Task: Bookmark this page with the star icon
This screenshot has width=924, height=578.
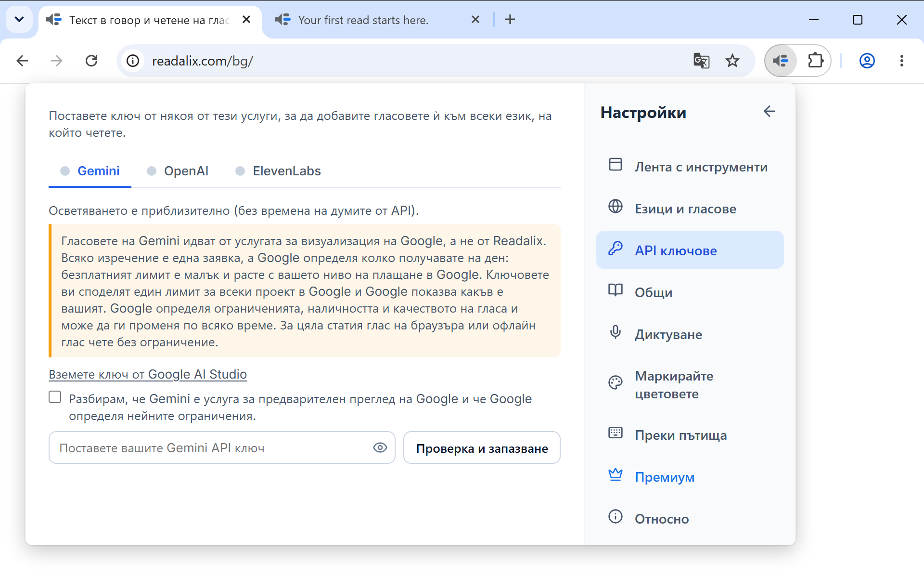Action: (732, 61)
